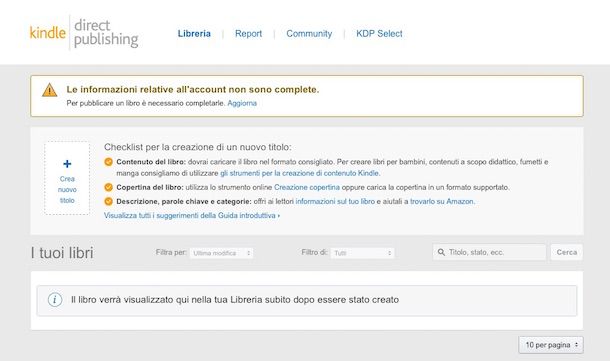Image resolution: width=610 pixels, height=361 pixels.
Task: Click the Checklist per la creazione heading
Action: coord(198,147)
